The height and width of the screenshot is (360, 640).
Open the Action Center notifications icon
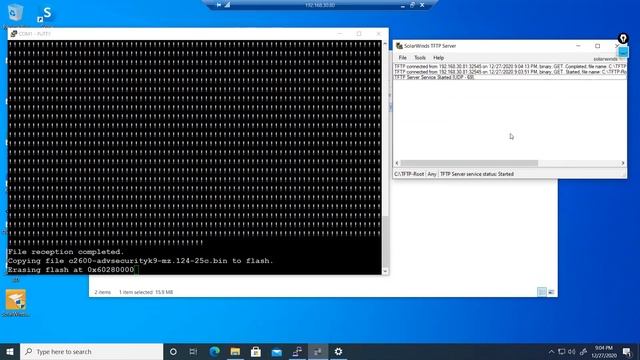click(x=627, y=351)
